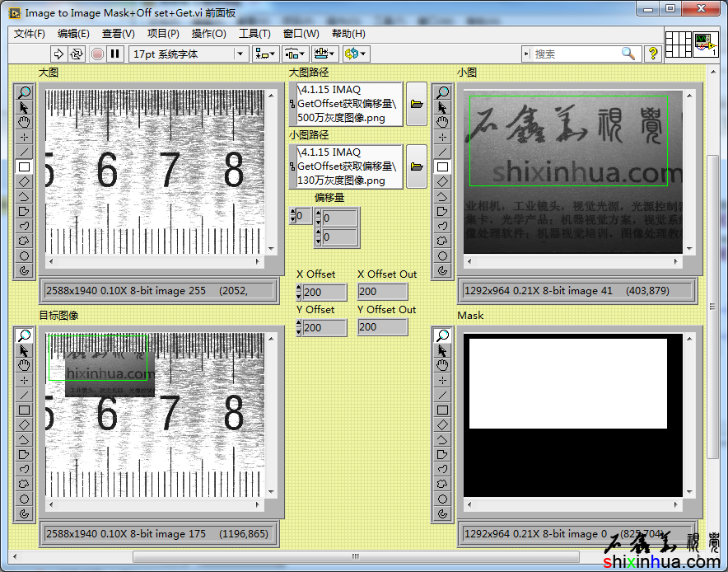
Task: Select the rectangle tool in 大图 palette
Action: point(24,166)
